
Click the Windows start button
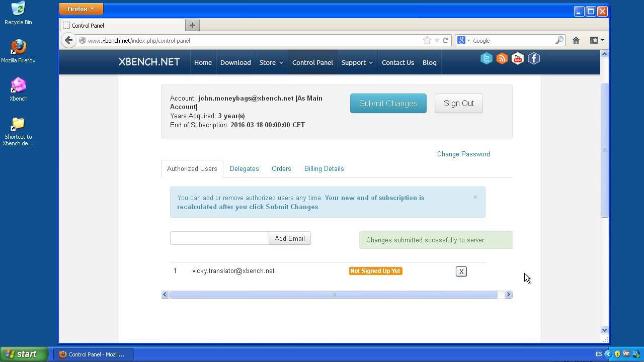pyautogui.click(x=24, y=354)
